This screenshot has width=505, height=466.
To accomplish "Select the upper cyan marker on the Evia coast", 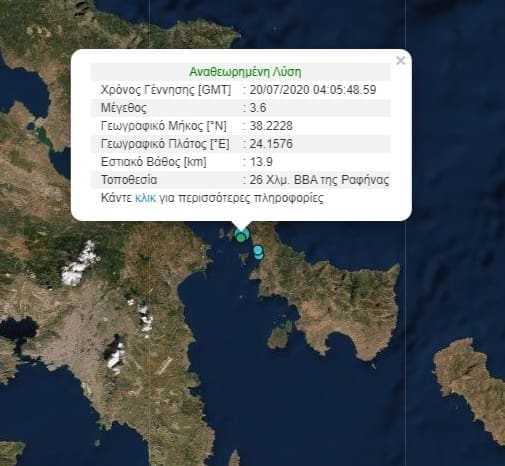I will tap(258, 250).
